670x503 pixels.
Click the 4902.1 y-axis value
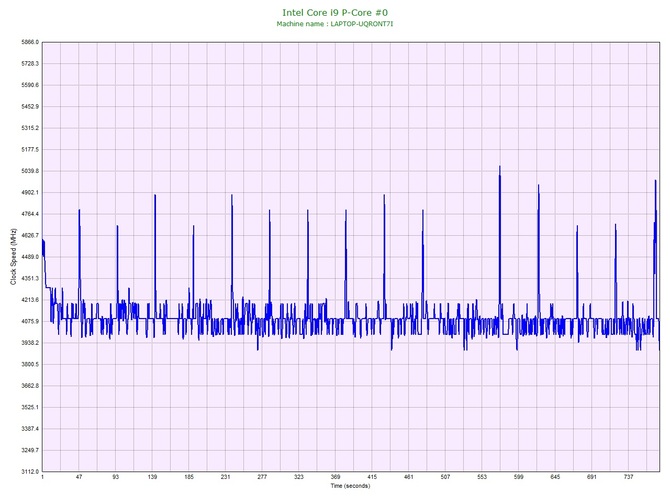(x=30, y=192)
